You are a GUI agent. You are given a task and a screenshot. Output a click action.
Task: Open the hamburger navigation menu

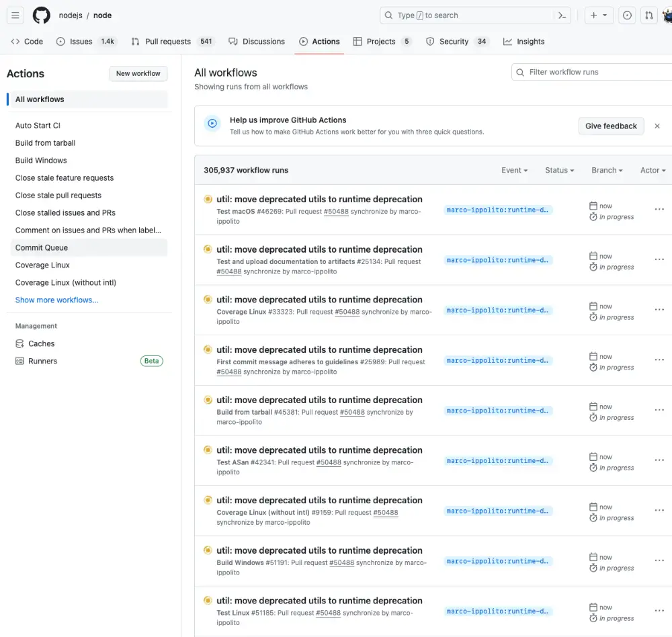15,15
